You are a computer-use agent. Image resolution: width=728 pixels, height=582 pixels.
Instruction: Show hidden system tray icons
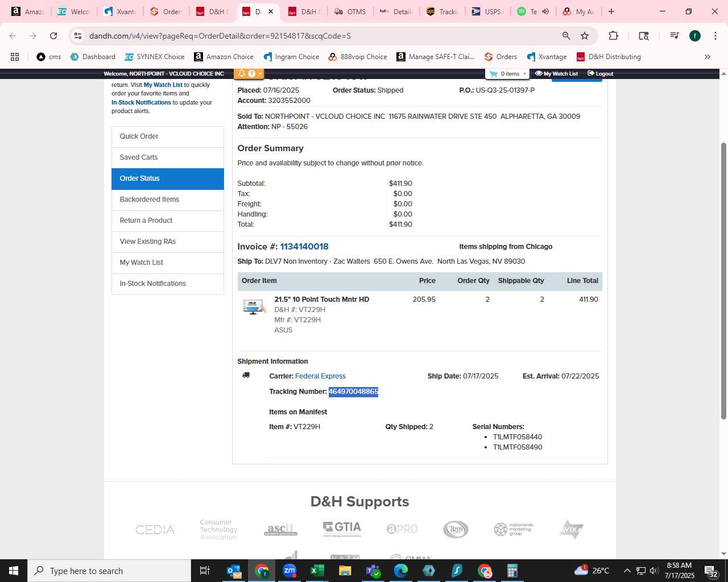(627, 571)
